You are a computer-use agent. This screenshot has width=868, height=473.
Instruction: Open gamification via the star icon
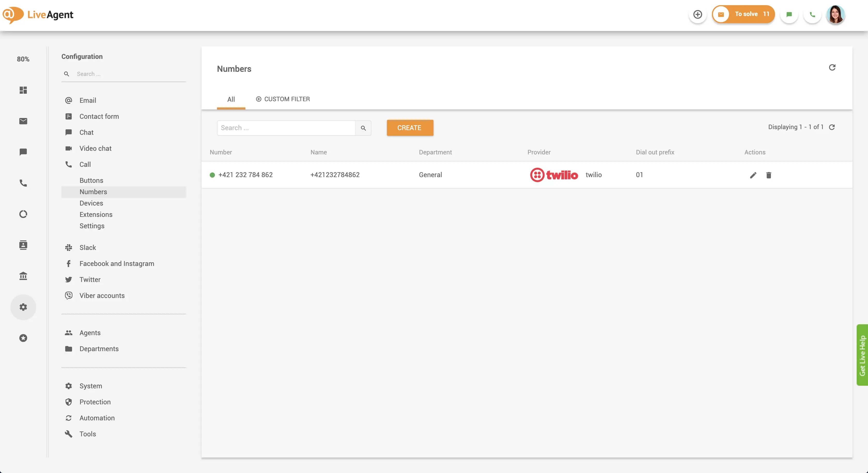click(x=23, y=338)
